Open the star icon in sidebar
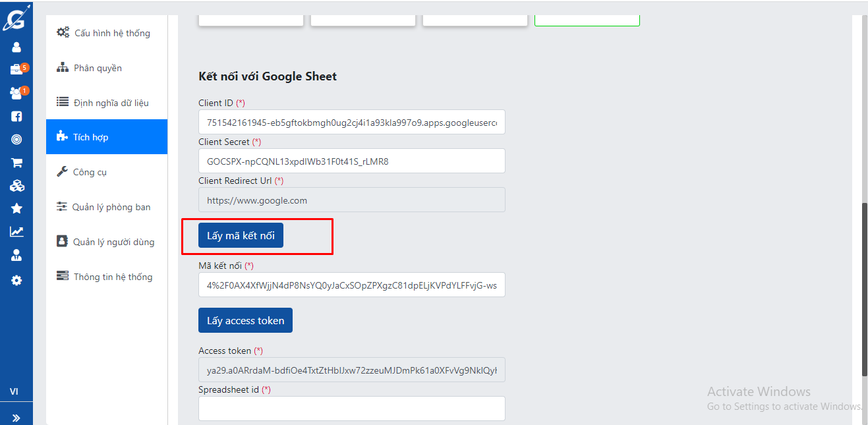This screenshot has height=425, width=868. click(x=16, y=209)
